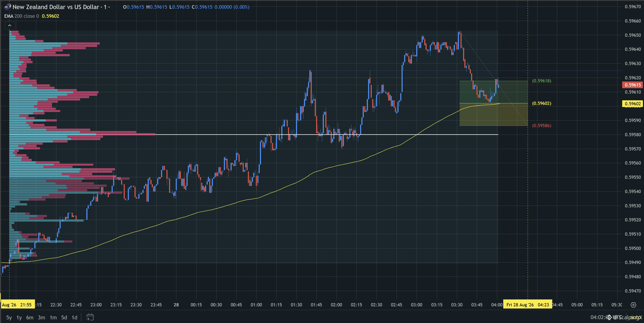The height and width of the screenshot is (323, 644).
Task: Click the 0.59490 price axis label
Action: click(633, 262)
